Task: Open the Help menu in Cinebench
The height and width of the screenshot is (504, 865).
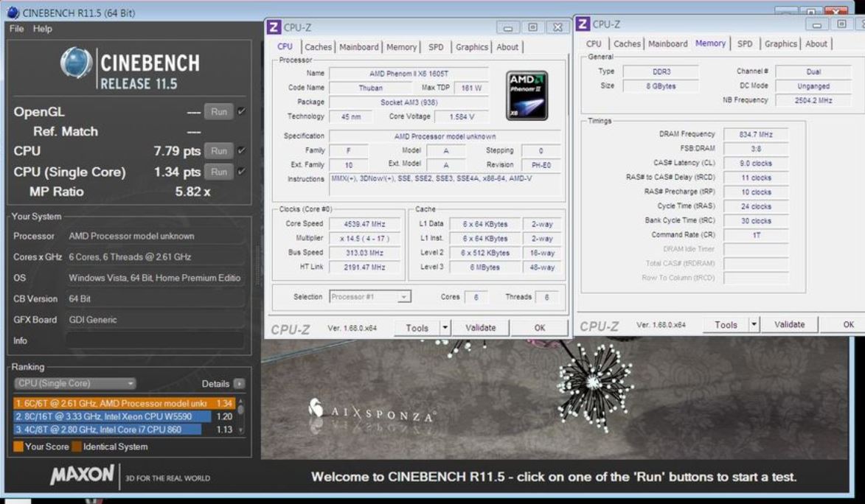Action: point(43,29)
